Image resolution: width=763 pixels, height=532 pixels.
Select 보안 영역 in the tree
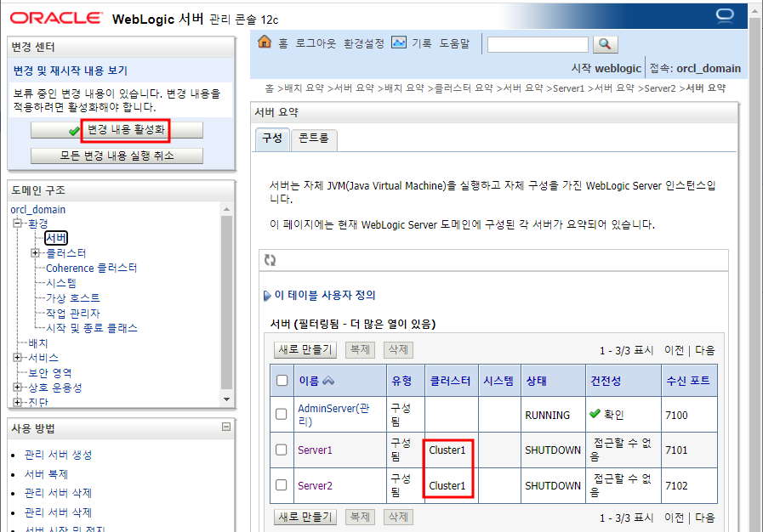coord(50,373)
